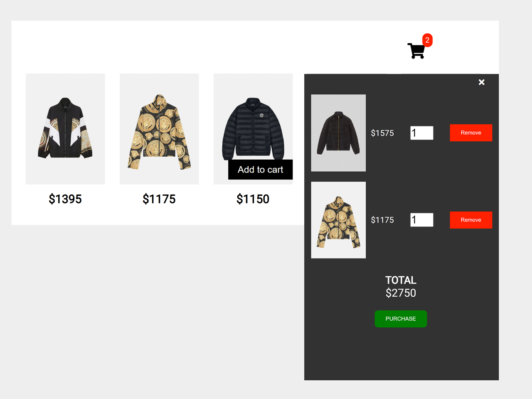This screenshot has height=399, width=532.
Task: Click the green PURCHASE button
Action: [x=401, y=319]
